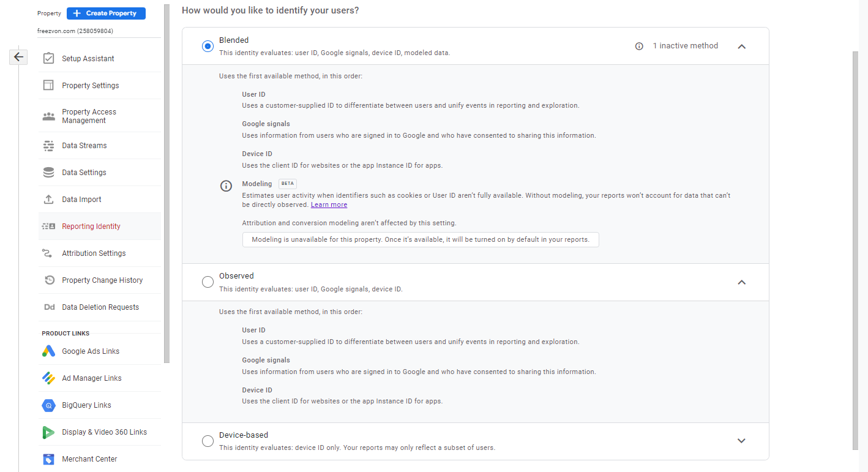Select the Blended identity radio button
Image resolution: width=868 pixels, height=472 pixels.
pyautogui.click(x=208, y=46)
